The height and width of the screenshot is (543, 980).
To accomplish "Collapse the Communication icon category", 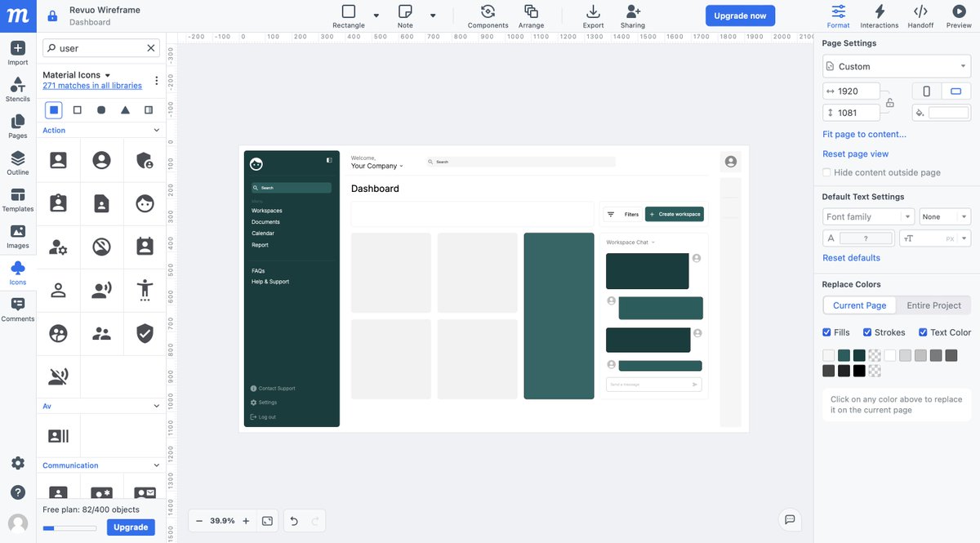I will point(157,465).
